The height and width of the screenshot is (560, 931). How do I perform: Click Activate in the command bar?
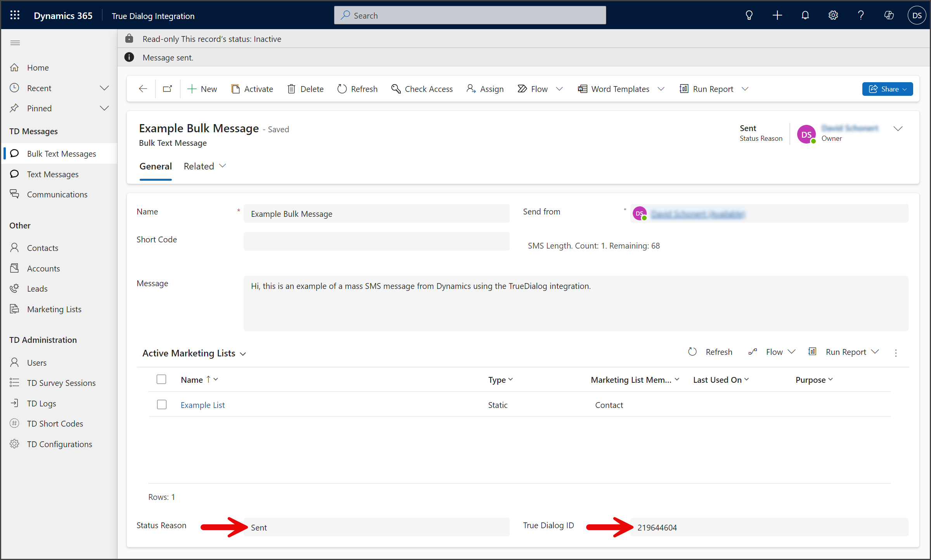[x=252, y=89]
